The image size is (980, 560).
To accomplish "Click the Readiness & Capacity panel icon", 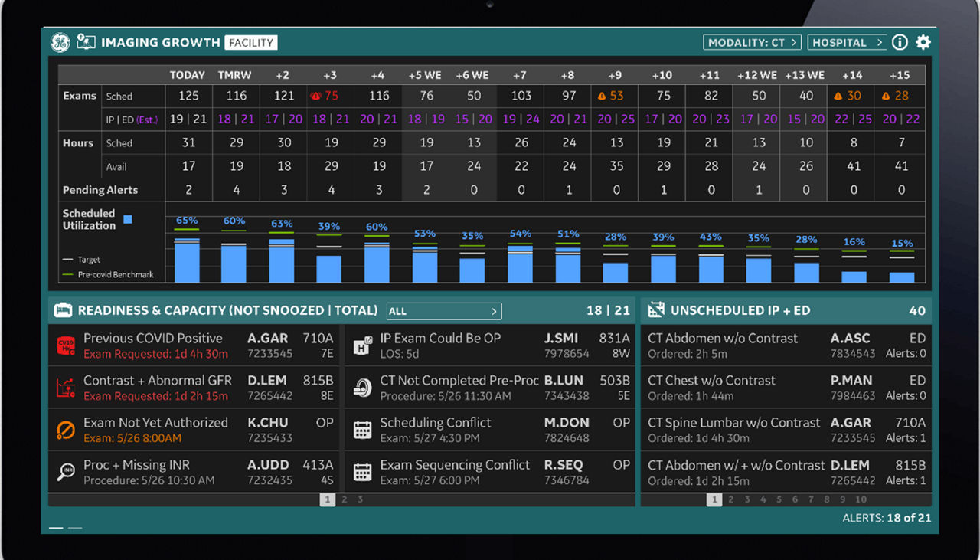I will [63, 310].
